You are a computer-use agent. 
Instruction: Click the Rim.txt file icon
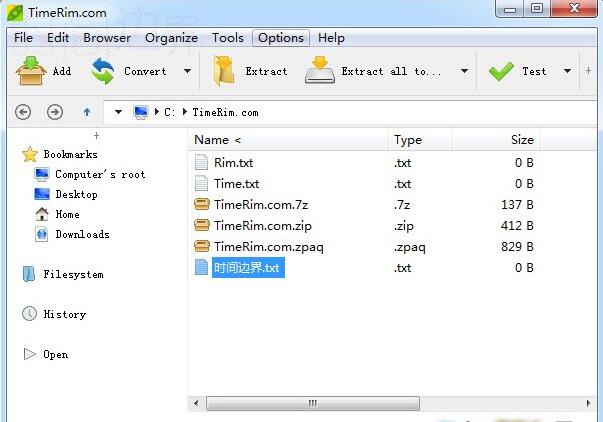point(202,162)
